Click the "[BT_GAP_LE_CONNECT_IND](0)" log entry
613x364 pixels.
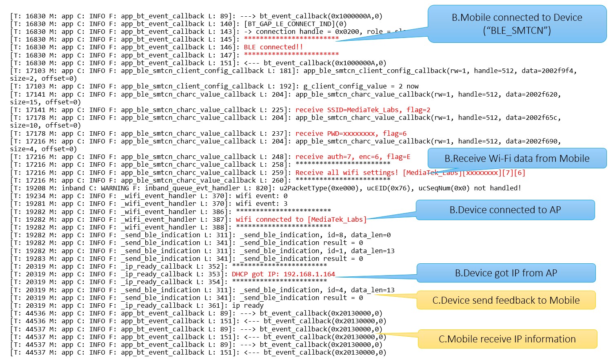click(295, 24)
